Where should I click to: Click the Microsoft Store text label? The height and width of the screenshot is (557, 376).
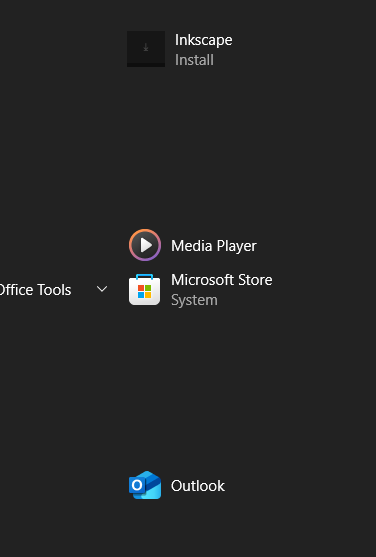222,280
